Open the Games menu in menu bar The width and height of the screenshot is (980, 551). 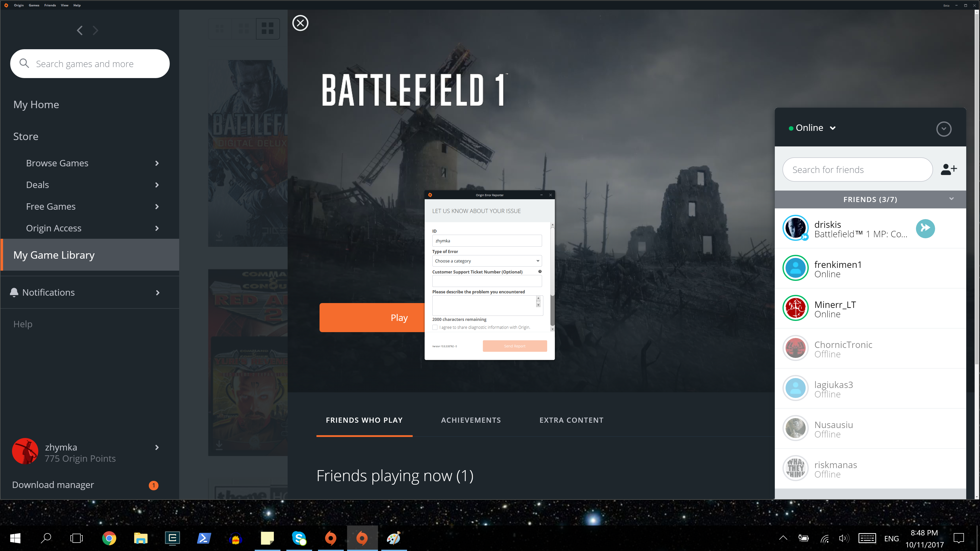34,5
